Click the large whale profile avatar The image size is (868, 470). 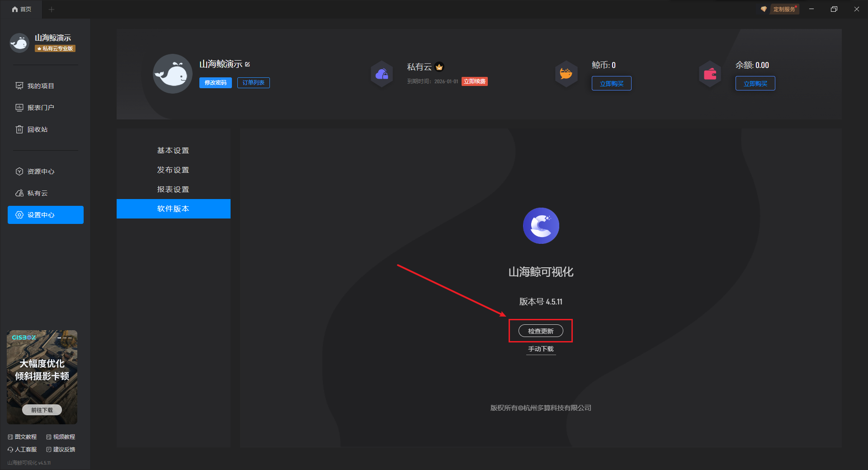173,74
